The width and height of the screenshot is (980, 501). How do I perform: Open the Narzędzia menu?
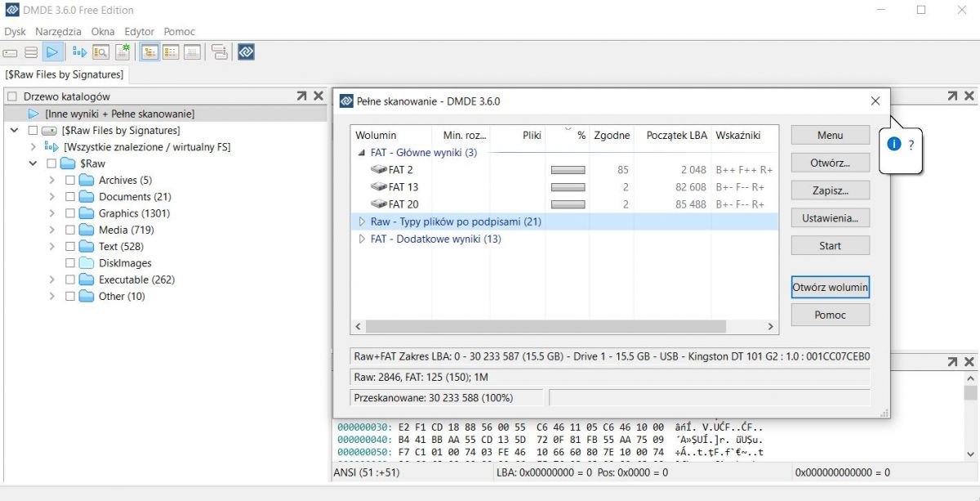pyautogui.click(x=58, y=32)
